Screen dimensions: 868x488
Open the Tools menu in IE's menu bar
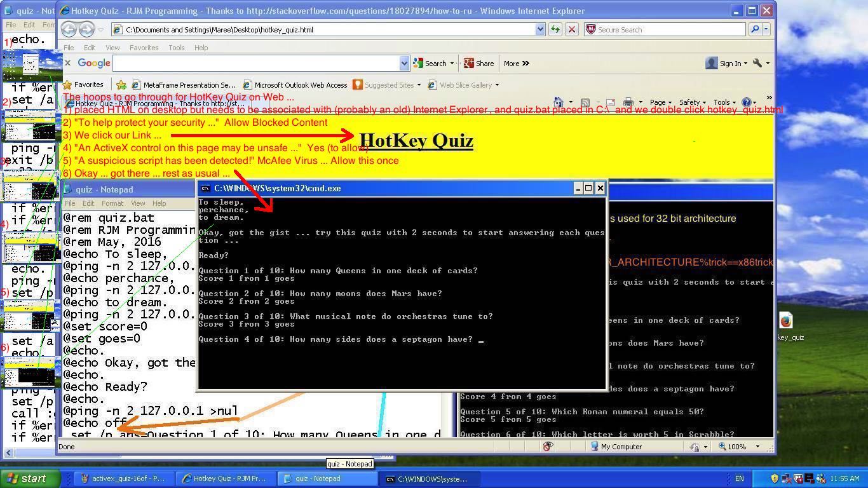coord(176,48)
